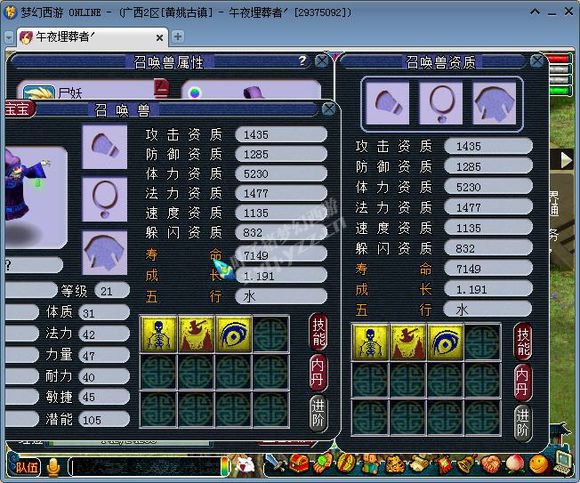The width and height of the screenshot is (580, 483).
Task: Click the skeleton skill in 召唤兽 panel
Action: [x=159, y=334]
